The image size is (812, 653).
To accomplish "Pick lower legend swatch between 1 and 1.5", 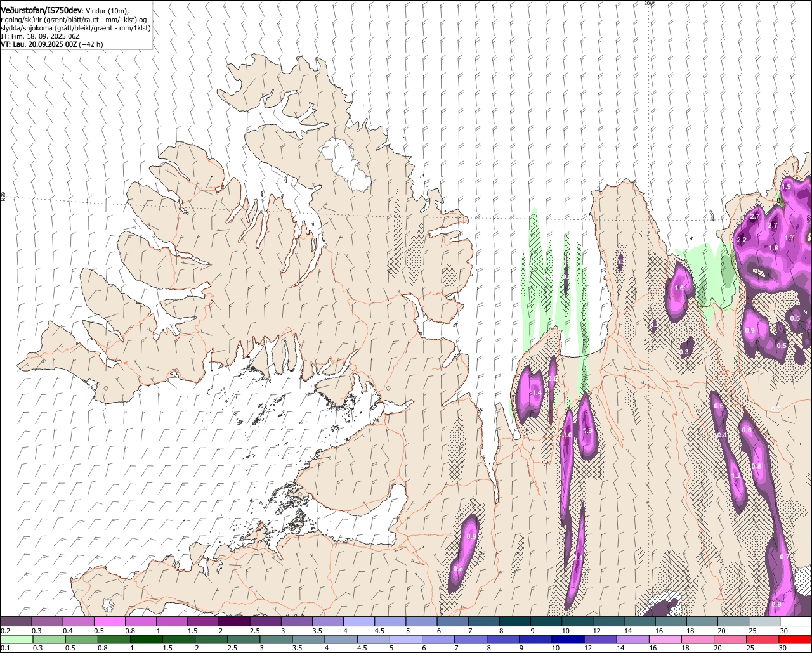I will pyautogui.click(x=148, y=640).
